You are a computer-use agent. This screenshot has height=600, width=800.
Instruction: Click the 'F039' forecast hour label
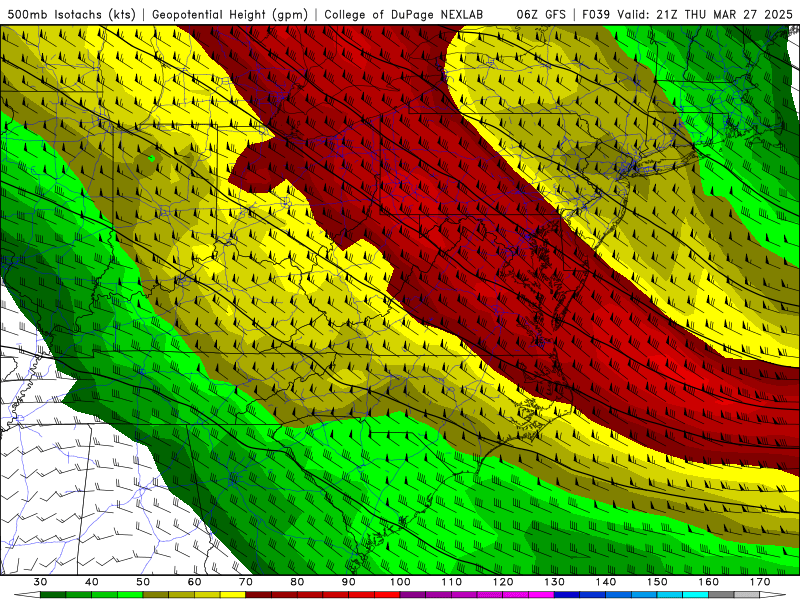tap(597, 14)
